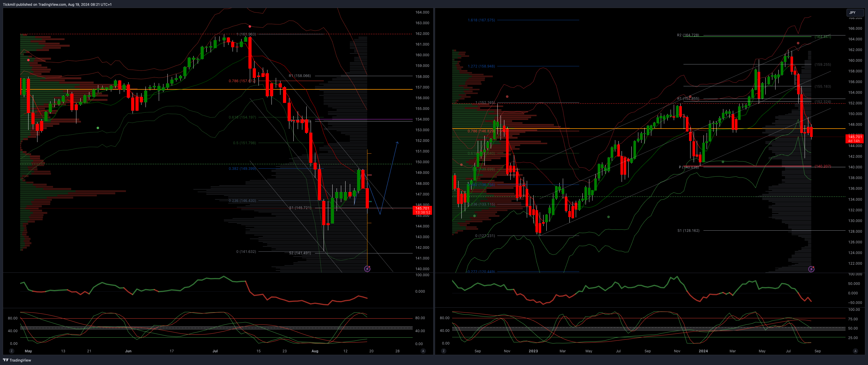Click the 2023 label on right time axis
The image size is (868, 365).
tap(533, 351)
